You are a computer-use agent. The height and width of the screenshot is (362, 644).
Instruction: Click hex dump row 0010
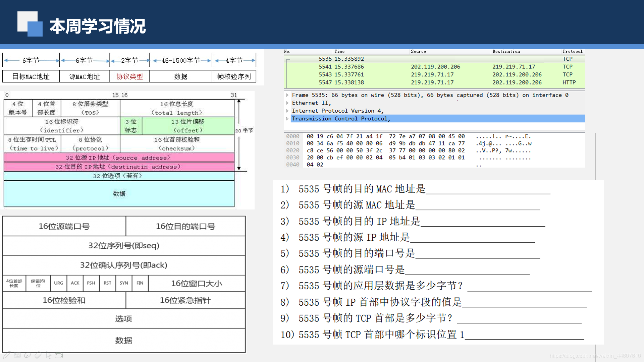(x=409, y=143)
